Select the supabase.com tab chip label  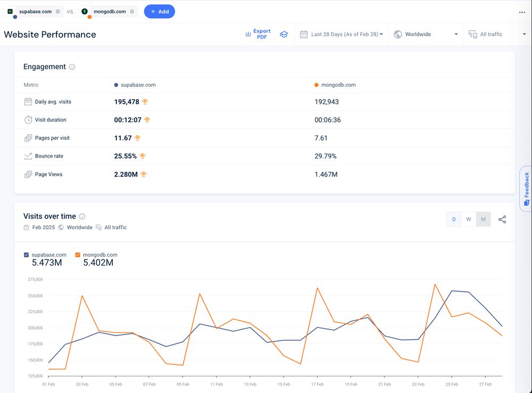click(x=35, y=12)
